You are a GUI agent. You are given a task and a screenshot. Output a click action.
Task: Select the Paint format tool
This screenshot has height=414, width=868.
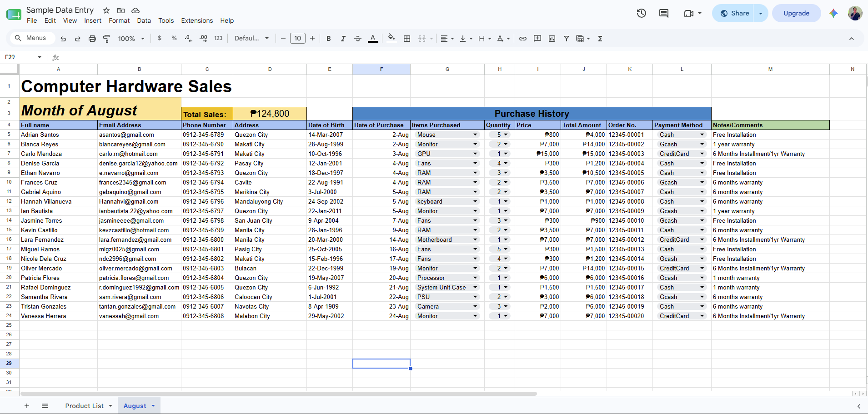(107, 39)
